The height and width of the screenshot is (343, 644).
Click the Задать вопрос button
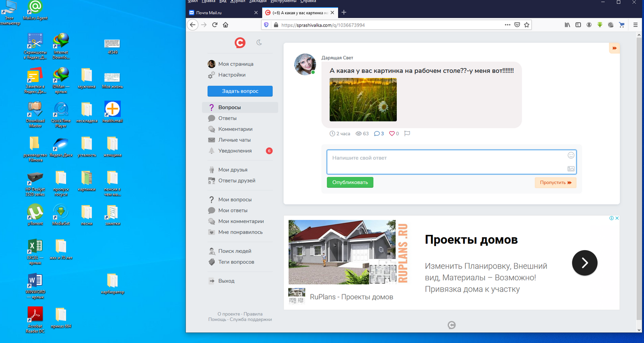(240, 91)
